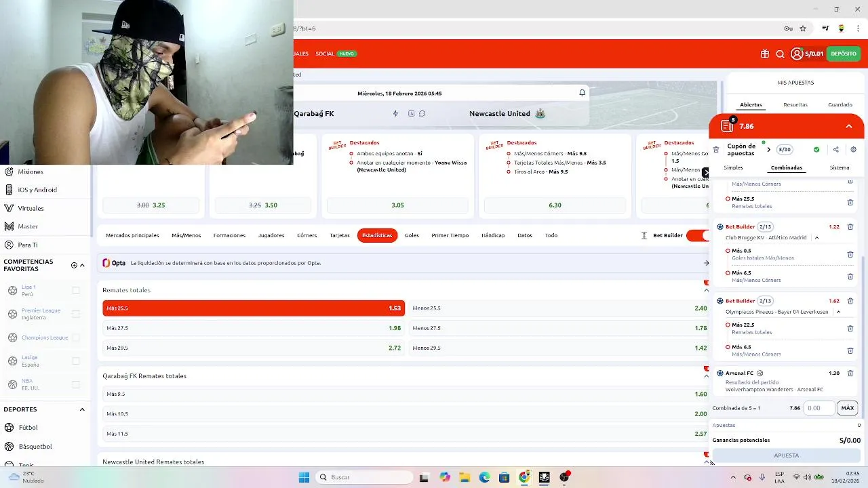
Task: Open the lightning quick-bet icon beside Qarabağ FK
Action: pos(396,113)
